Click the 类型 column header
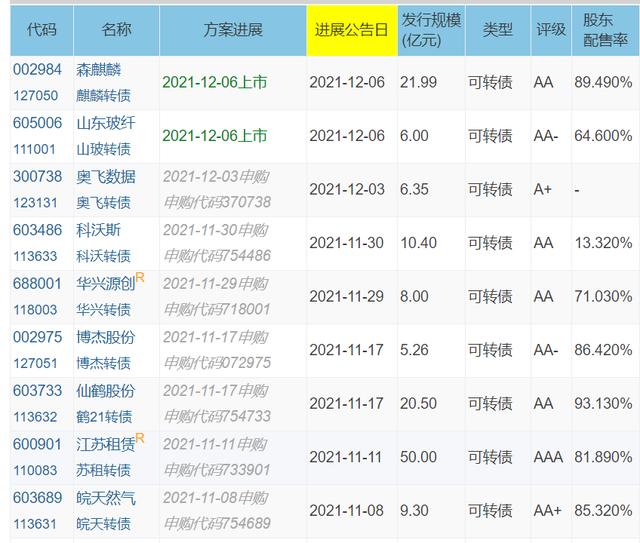Screen dimensions: 640x543 [x=498, y=30]
